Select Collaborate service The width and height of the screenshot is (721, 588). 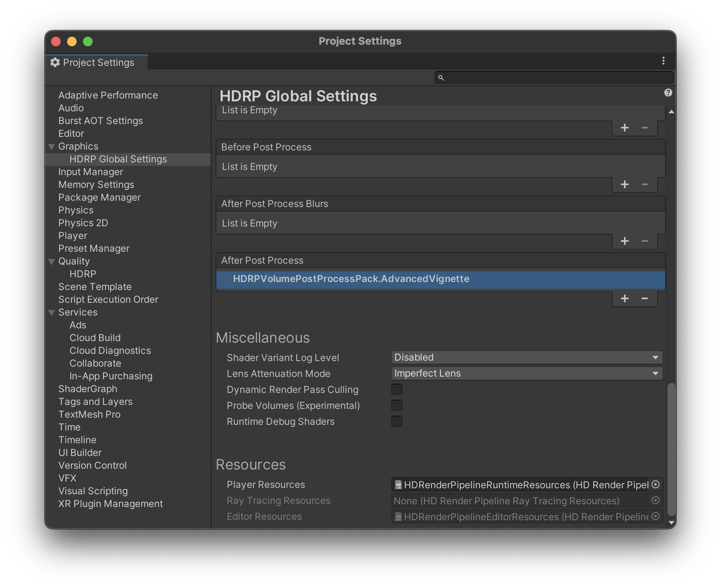click(x=95, y=363)
